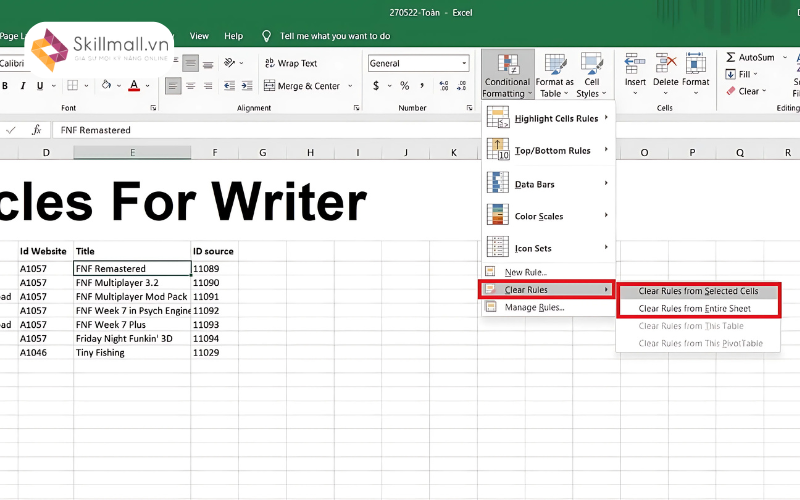Open Data Bars submenu

pos(548,184)
